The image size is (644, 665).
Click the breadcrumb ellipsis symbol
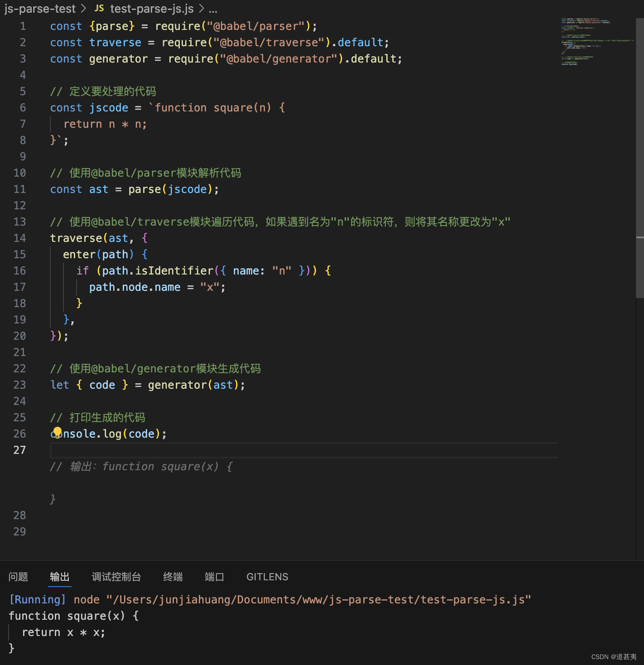point(213,9)
